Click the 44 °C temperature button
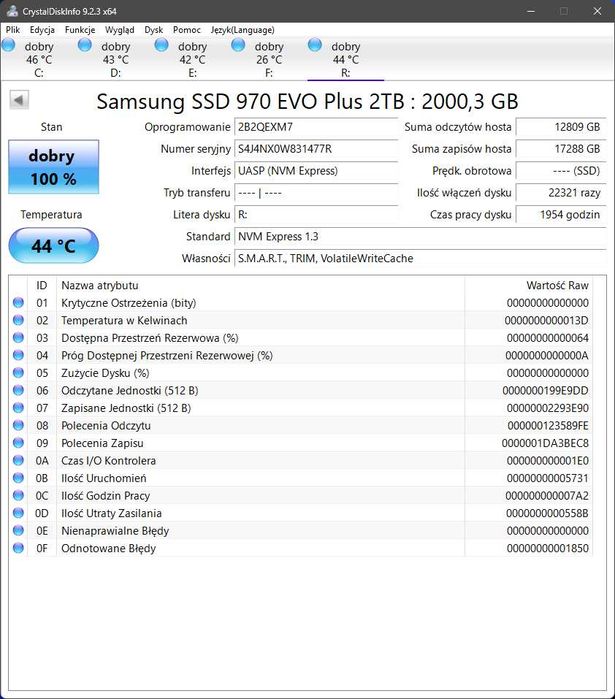The image size is (615, 699). click(53, 246)
